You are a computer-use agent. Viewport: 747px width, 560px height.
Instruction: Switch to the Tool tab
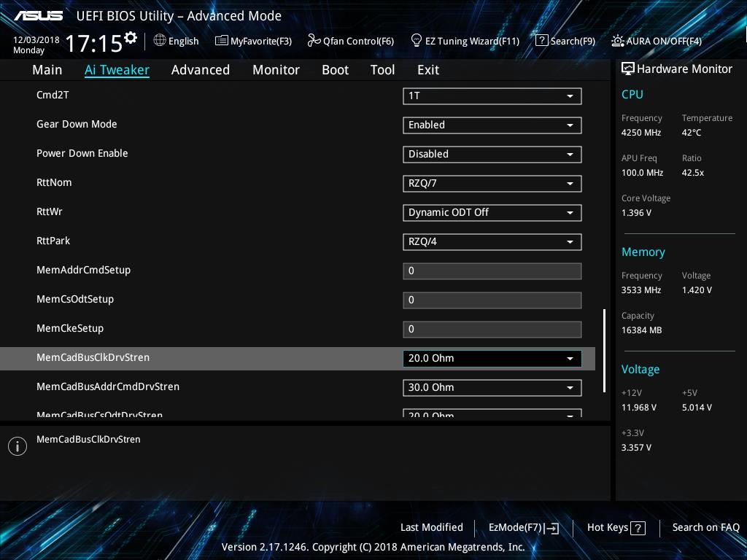[382, 70]
